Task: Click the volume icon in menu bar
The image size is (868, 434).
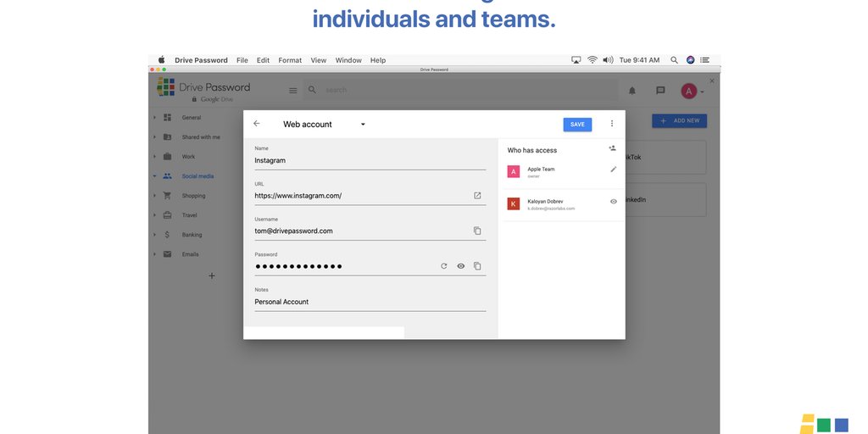Action: (x=608, y=60)
